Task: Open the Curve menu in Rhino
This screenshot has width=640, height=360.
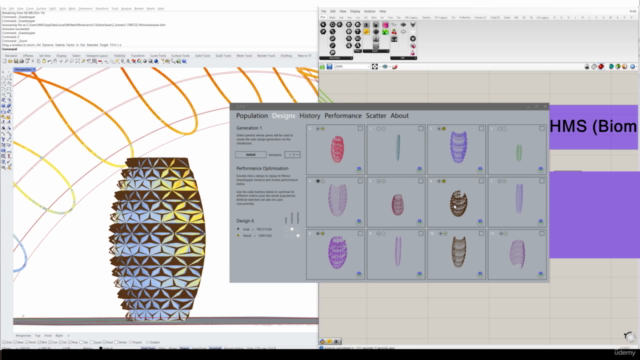Action: 30,8
